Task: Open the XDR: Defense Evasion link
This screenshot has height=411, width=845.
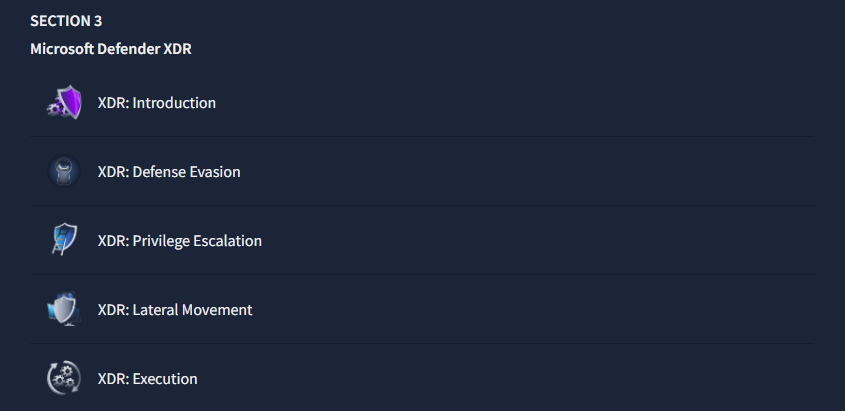Action: point(169,172)
